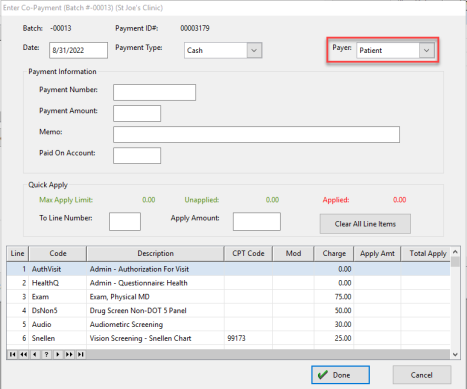Click the Done button

[340, 375]
